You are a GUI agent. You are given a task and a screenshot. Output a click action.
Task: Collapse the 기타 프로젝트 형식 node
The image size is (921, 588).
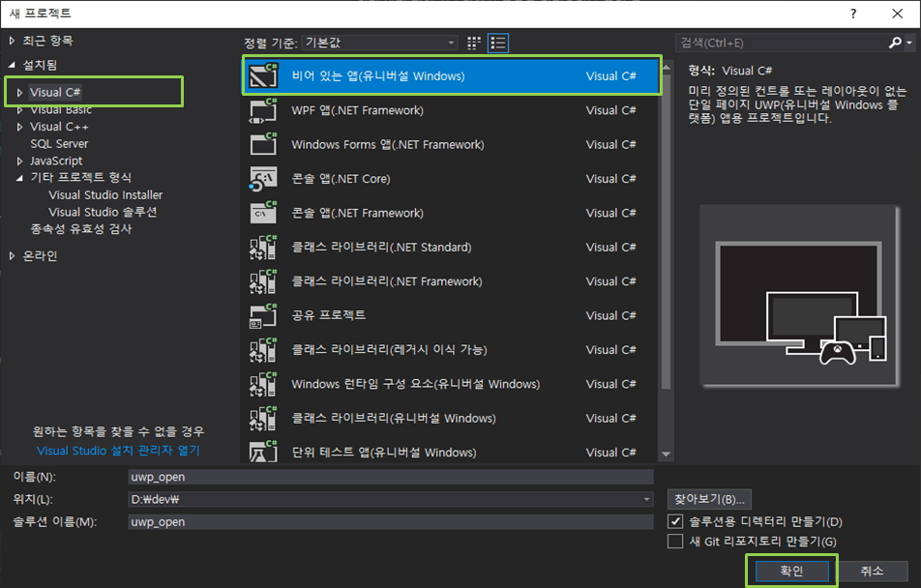pyautogui.click(x=19, y=177)
